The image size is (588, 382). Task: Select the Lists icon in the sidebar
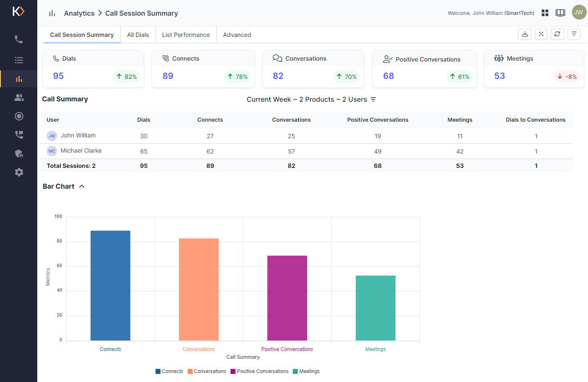pos(19,60)
